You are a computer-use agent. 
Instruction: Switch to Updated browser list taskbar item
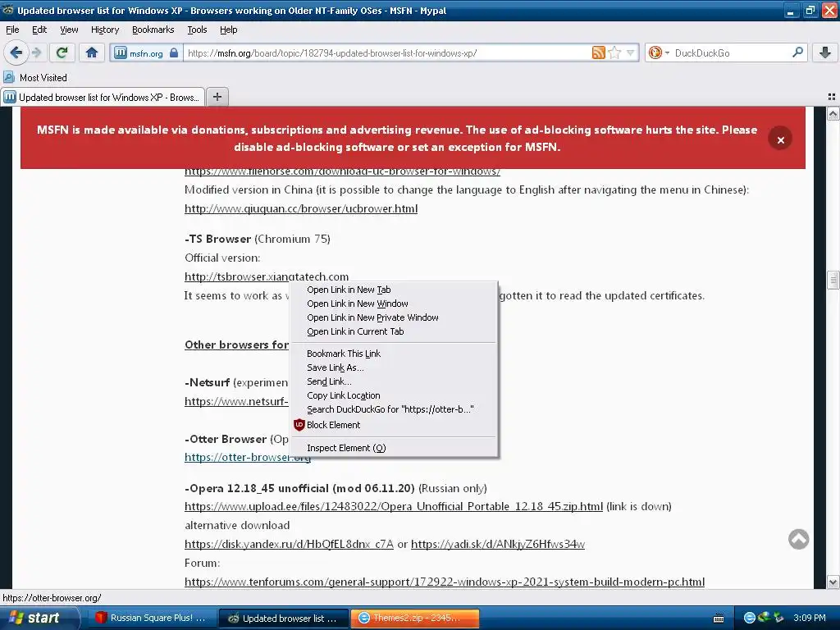click(284, 619)
